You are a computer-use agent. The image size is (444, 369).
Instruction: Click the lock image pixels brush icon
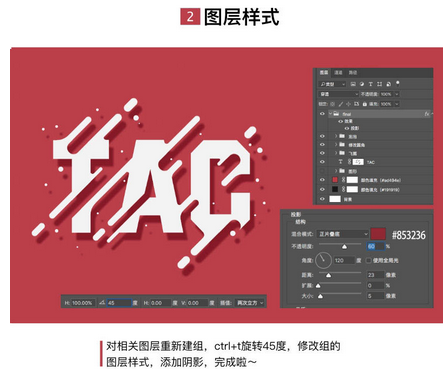tap(341, 104)
